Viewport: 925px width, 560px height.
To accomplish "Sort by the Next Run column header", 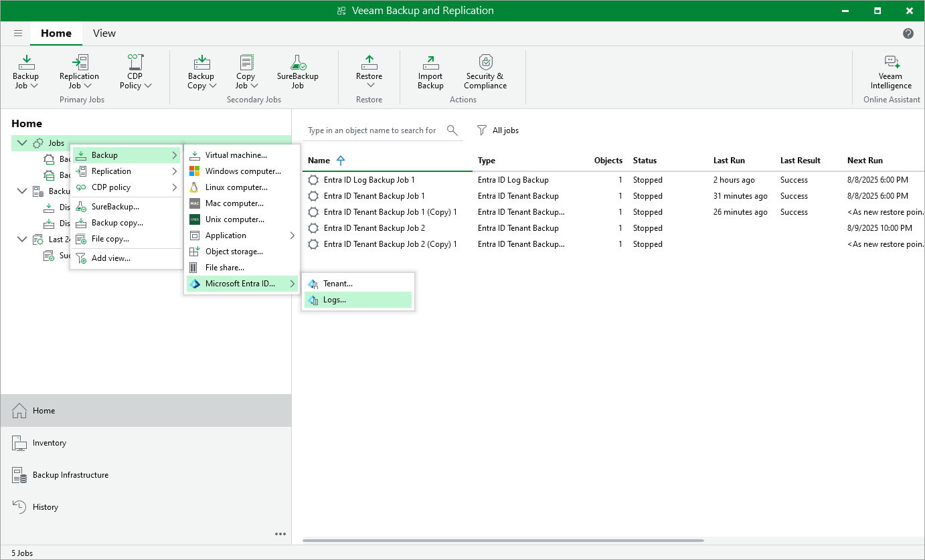I will [865, 161].
